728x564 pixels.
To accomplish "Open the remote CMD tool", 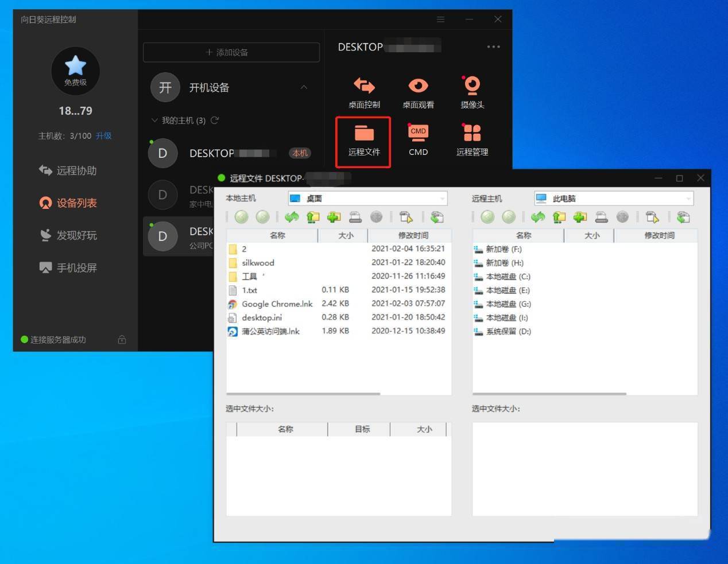I will point(418,140).
